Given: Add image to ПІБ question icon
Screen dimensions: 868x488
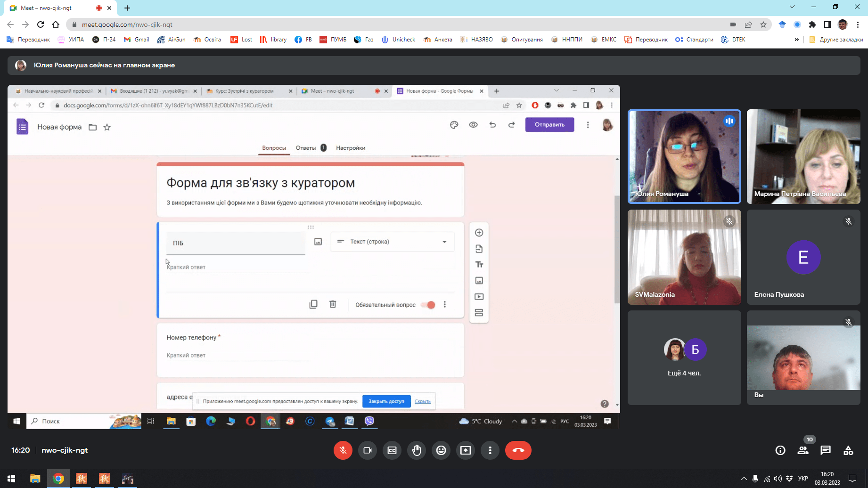Looking at the screenshot, I should pyautogui.click(x=318, y=242).
